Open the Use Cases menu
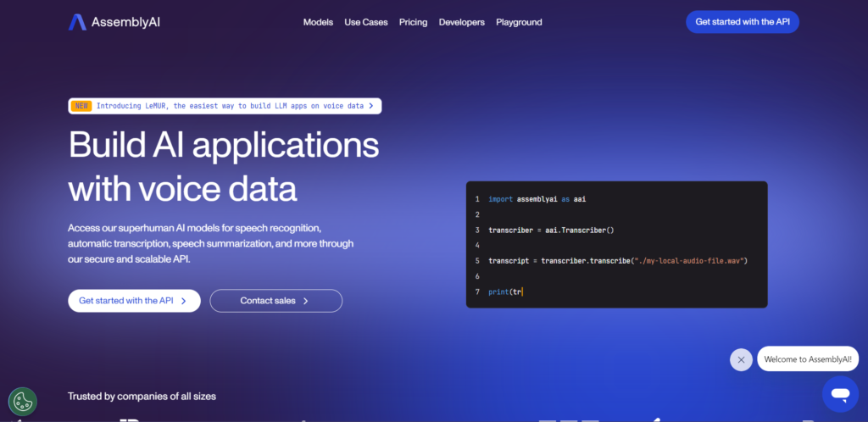This screenshot has width=868, height=422. 366,22
